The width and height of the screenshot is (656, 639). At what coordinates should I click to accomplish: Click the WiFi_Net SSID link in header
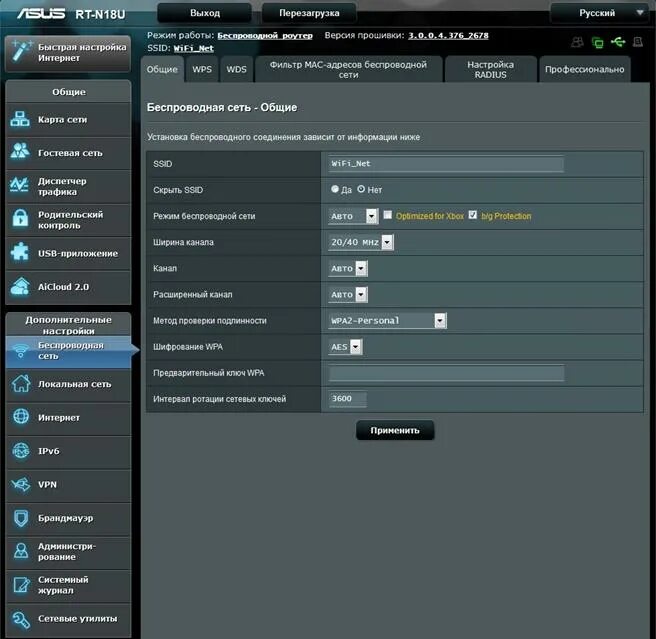(194, 48)
